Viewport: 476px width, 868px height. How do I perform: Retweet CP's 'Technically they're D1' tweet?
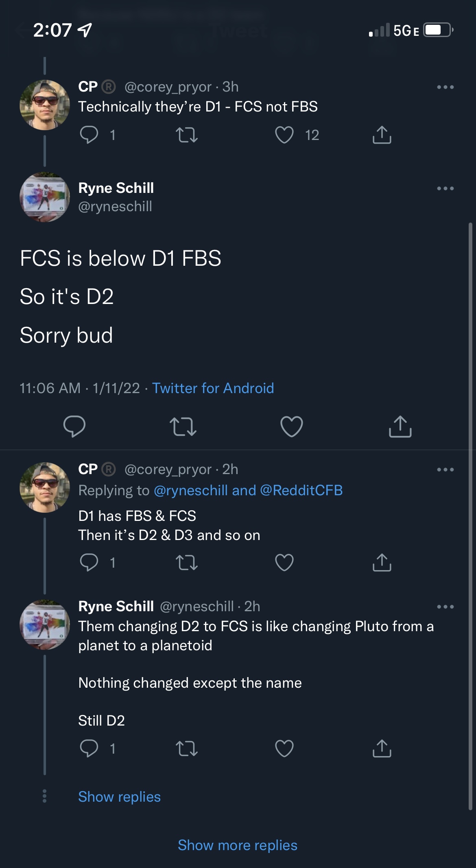[x=187, y=135]
